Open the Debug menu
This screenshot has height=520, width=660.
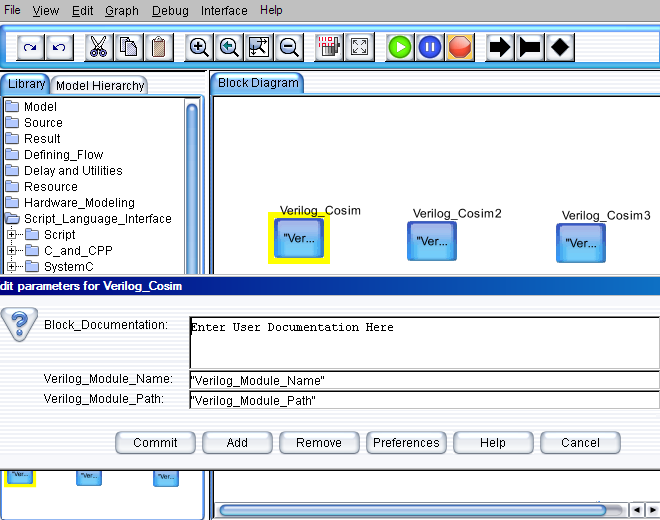170,11
